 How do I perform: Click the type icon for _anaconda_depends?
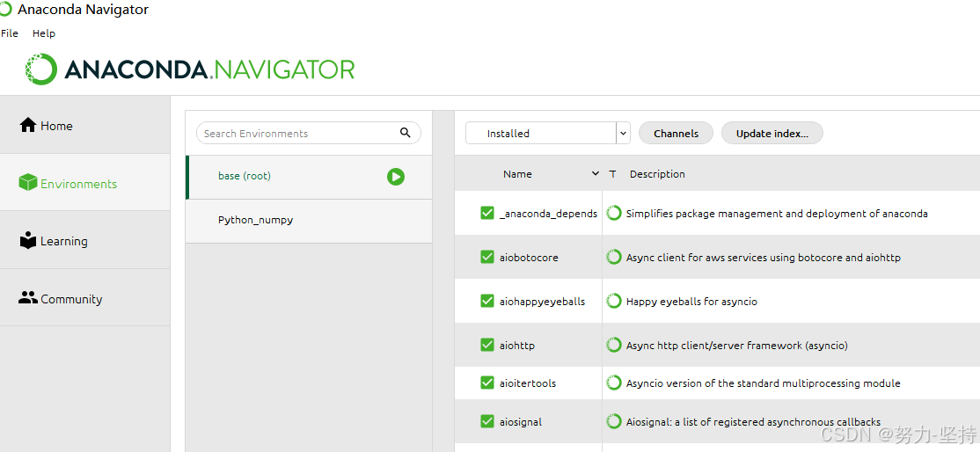coord(614,213)
